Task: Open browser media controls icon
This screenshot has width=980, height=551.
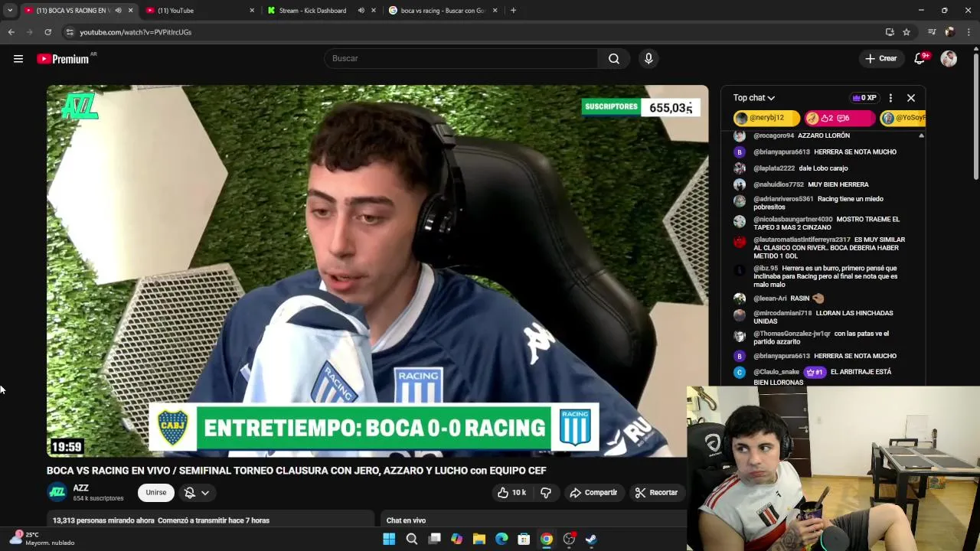Action: pos(932,32)
